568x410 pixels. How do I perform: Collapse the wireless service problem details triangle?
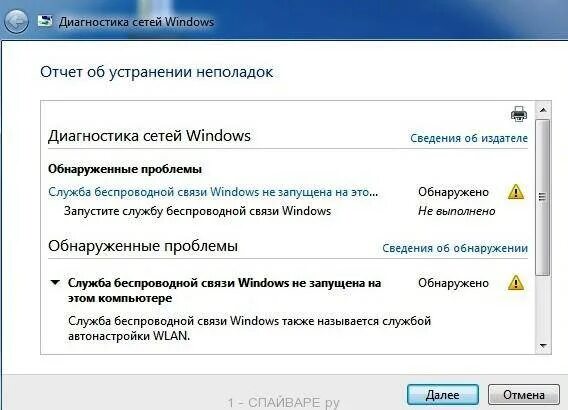pyautogui.click(x=55, y=283)
